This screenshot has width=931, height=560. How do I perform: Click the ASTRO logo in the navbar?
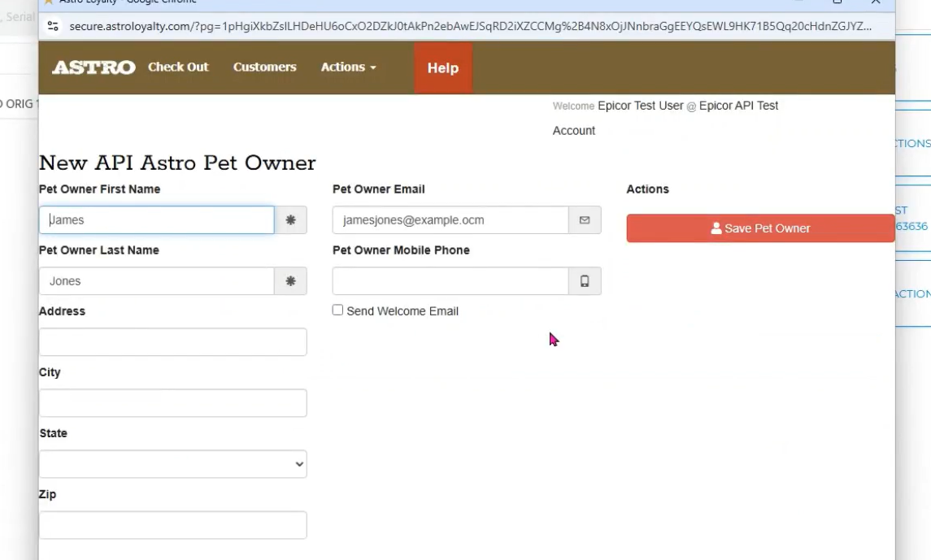[x=94, y=67]
